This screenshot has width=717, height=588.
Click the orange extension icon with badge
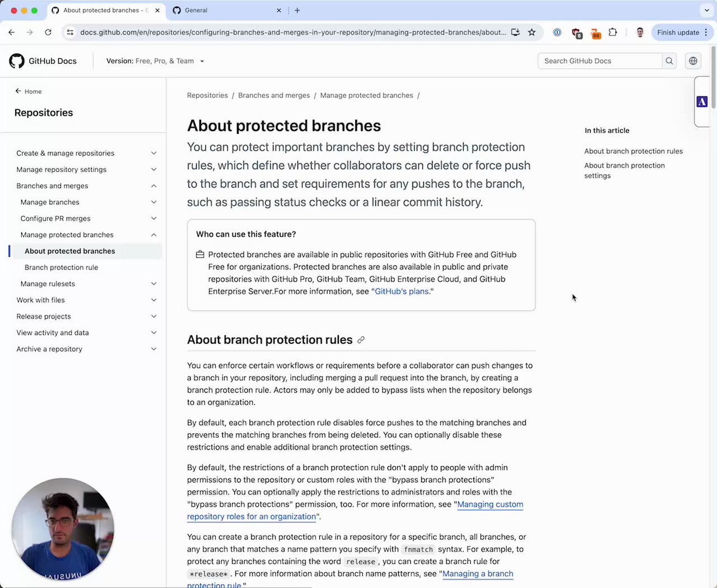coord(595,33)
